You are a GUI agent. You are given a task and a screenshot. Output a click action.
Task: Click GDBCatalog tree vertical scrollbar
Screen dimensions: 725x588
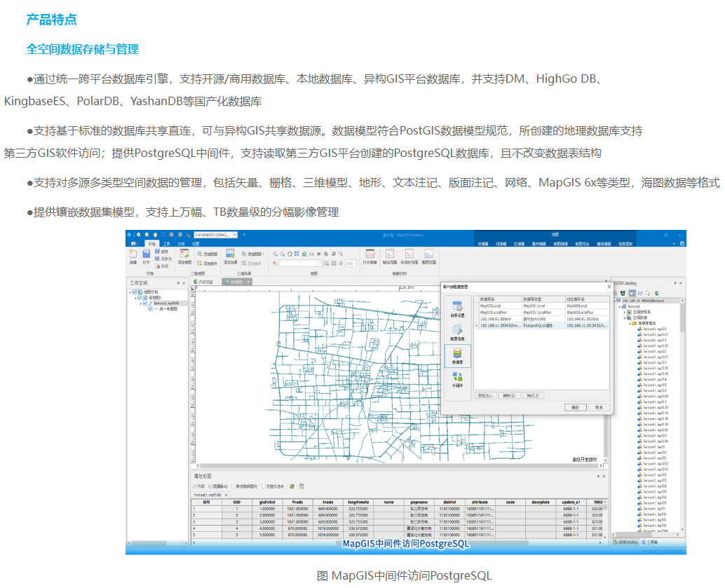click(682, 413)
